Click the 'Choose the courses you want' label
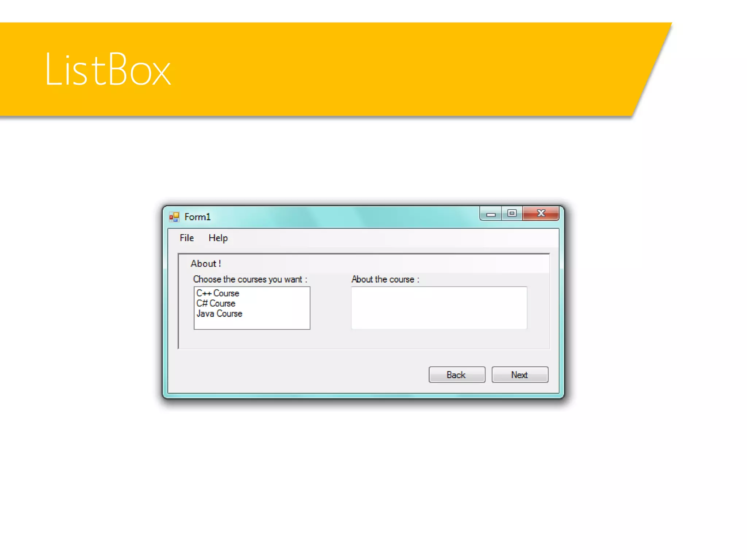 click(x=250, y=279)
